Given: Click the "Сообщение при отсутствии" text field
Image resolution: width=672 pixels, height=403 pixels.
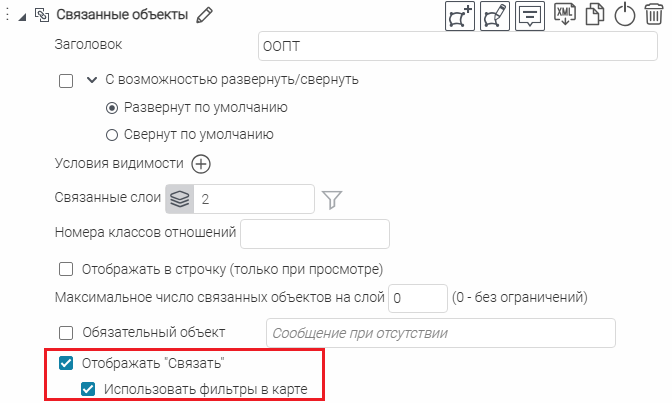Looking at the screenshot, I should tap(440, 333).
